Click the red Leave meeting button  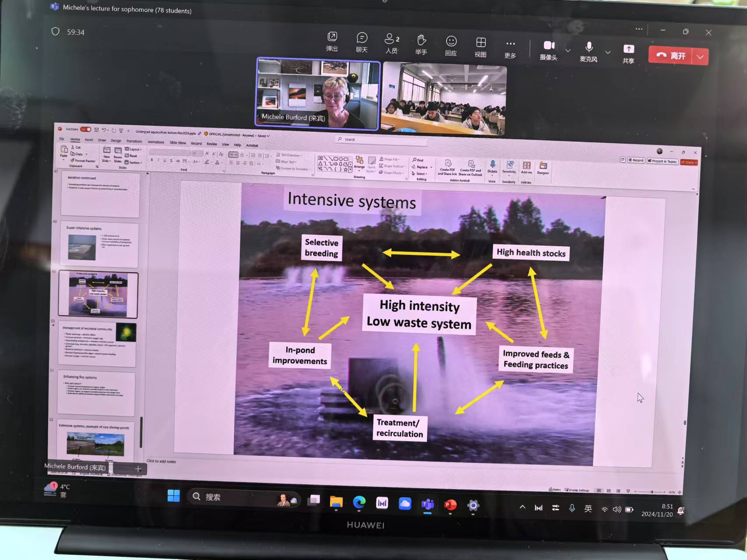point(670,56)
